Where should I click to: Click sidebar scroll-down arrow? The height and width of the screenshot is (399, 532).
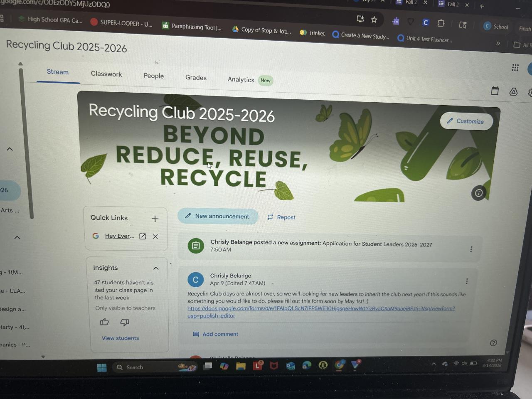tap(43, 357)
